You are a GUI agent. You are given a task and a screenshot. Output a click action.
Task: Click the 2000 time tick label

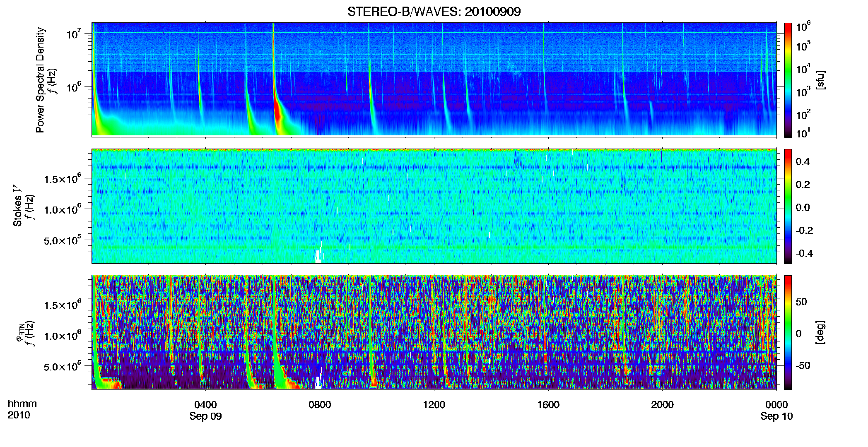[x=662, y=404]
